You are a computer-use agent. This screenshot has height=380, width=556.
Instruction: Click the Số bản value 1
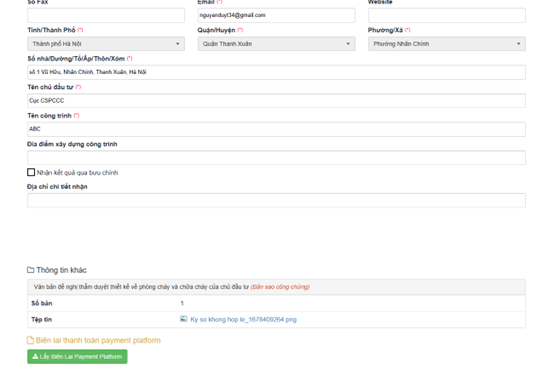[182, 303]
